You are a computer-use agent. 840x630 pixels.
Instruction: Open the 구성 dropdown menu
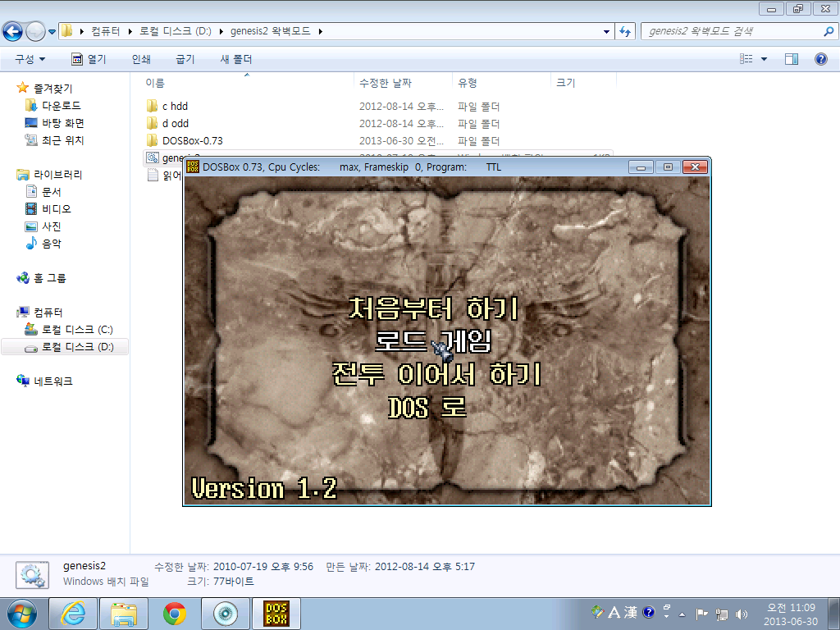click(x=30, y=59)
